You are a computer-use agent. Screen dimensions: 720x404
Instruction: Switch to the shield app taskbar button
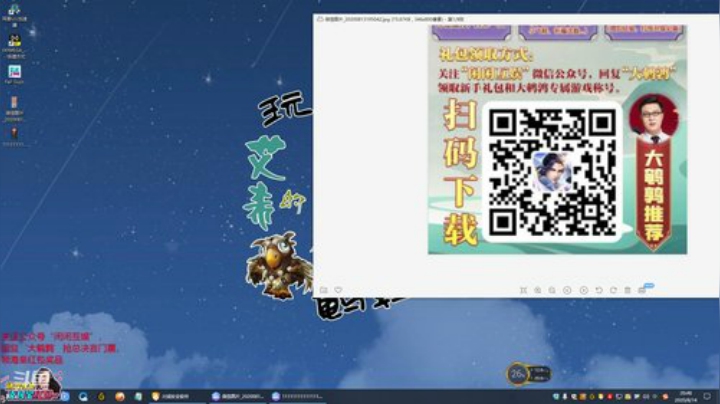[177, 396]
